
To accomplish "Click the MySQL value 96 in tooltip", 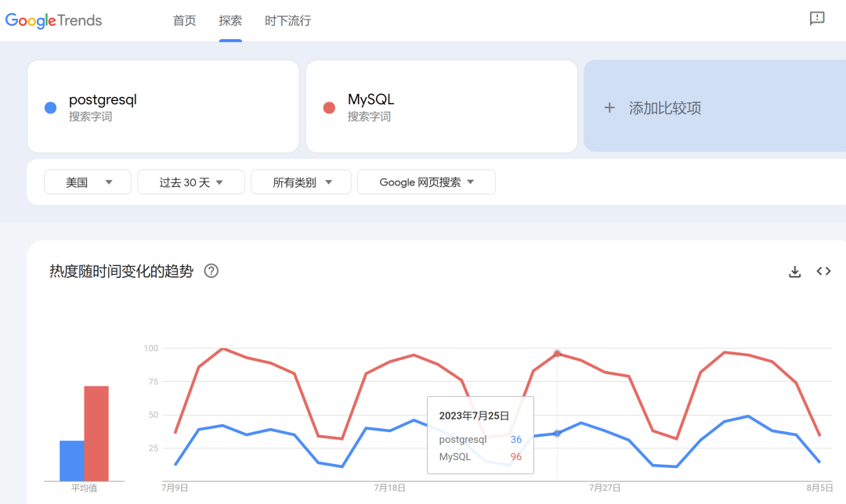I will pyautogui.click(x=515, y=456).
